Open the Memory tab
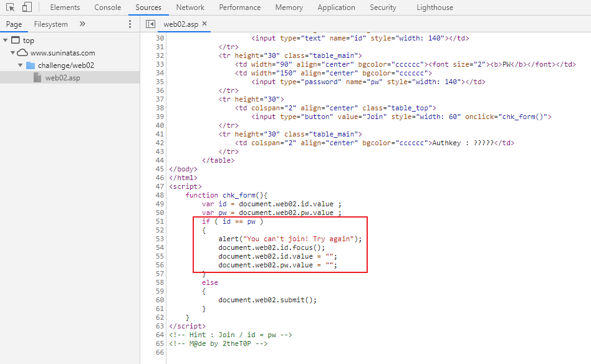 (289, 7)
